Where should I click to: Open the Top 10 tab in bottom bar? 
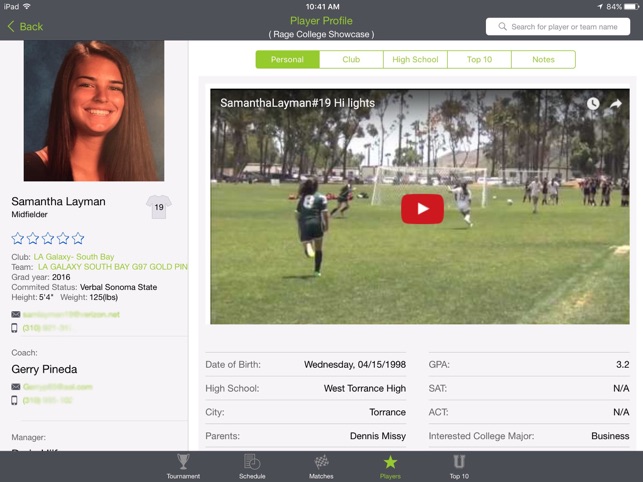[x=459, y=466]
